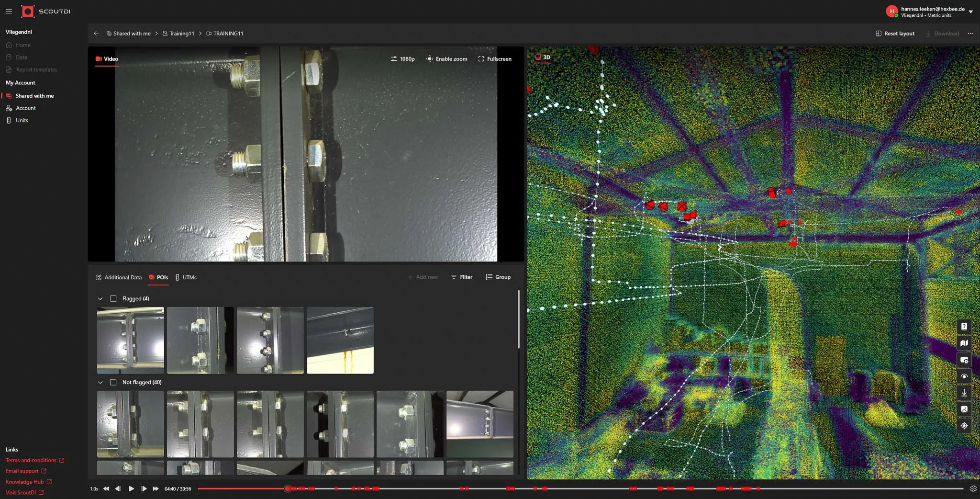The image size is (980, 499).
Task: Open the 3D viewer help guide icon
Action: click(x=964, y=327)
